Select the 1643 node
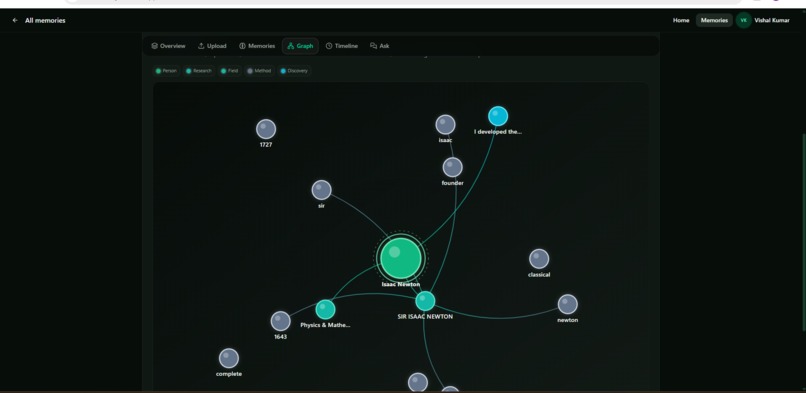Viewport: 806px width, 393px height. tap(280, 321)
